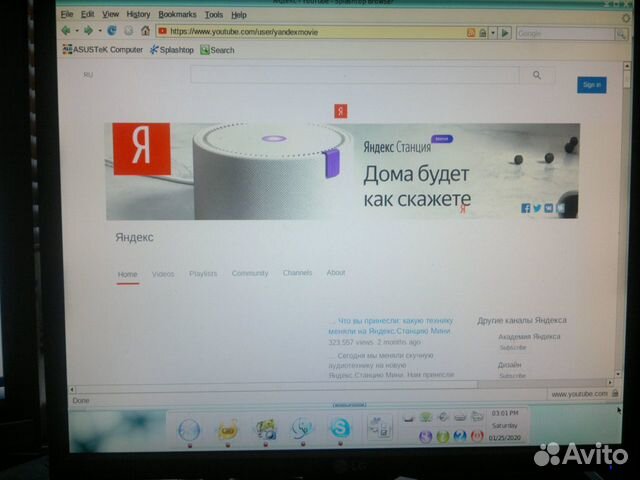Launch the photo viewer dock icon
Viewport: 640px width, 480px height.
pos(266,429)
